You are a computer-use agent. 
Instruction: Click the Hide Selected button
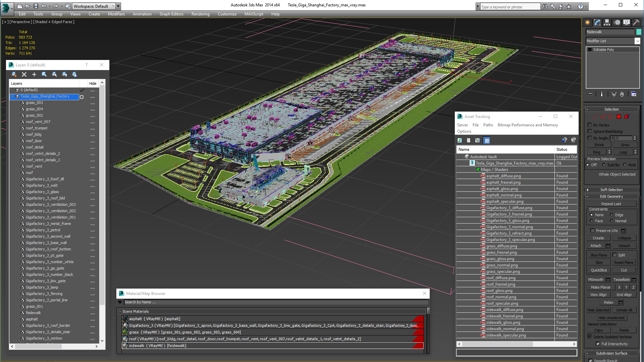point(598,310)
